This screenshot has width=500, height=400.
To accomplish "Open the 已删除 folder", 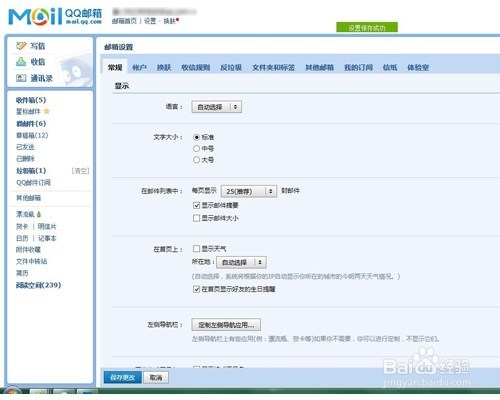I will pyautogui.click(x=25, y=159).
